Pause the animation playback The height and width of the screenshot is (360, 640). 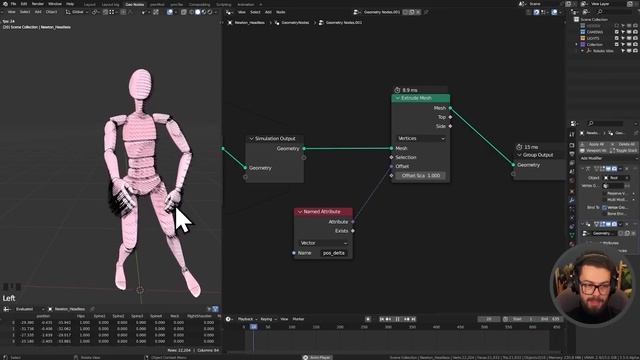pos(398,319)
